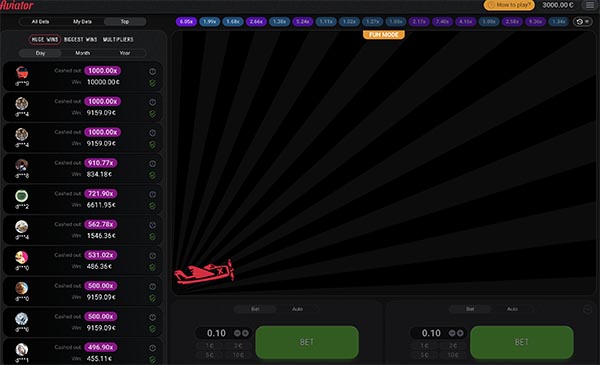The width and height of the screenshot is (600, 365).
Task: Click the 0.10 amount field, second panel
Action: click(x=431, y=333)
